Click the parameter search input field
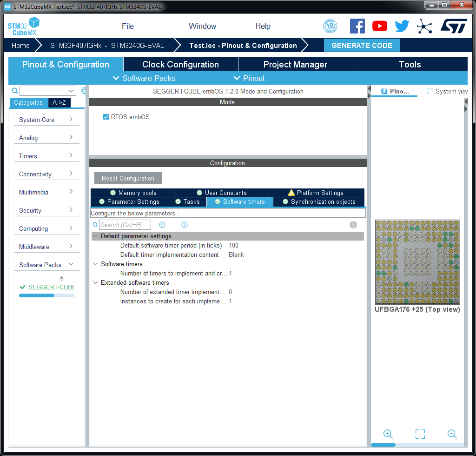This screenshot has width=476, height=456. pos(125,225)
